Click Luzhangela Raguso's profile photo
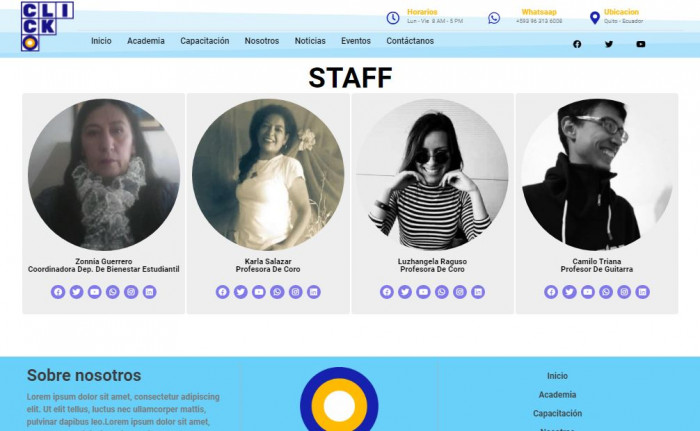This screenshot has height=431, width=700. click(x=432, y=174)
